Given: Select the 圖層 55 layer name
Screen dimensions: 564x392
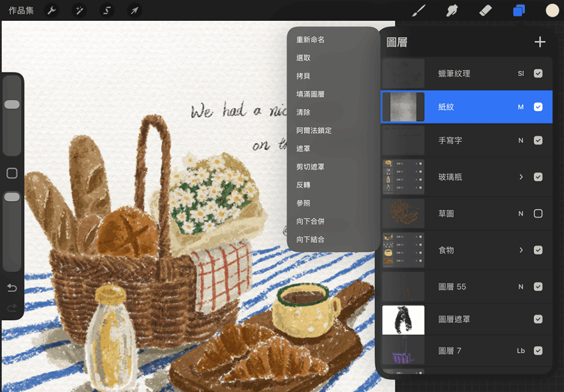Looking at the screenshot, I should click(x=452, y=287).
